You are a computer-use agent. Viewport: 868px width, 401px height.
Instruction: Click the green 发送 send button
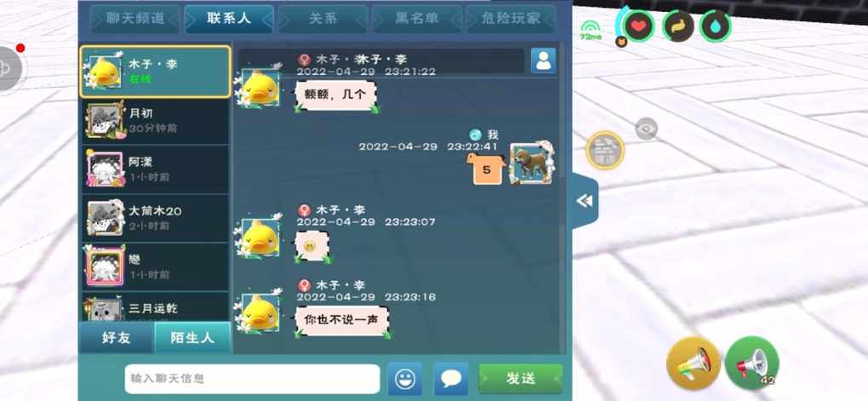[520, 379]
